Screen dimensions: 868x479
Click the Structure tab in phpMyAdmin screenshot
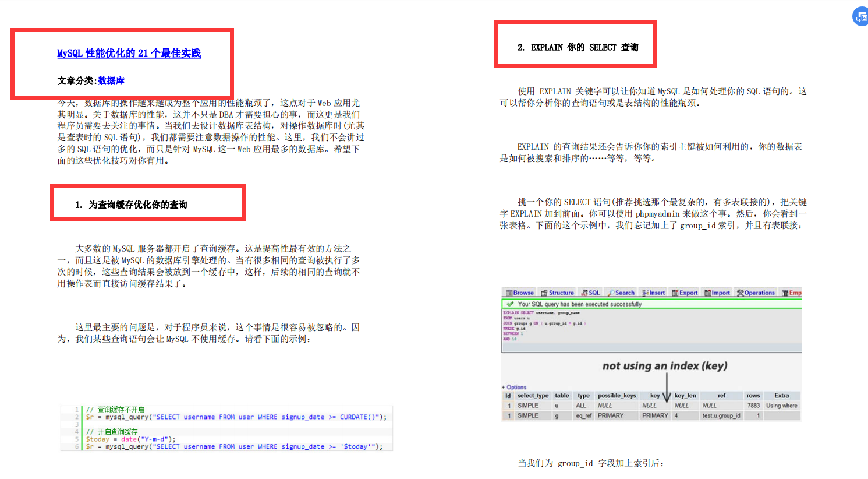(557, 293)
